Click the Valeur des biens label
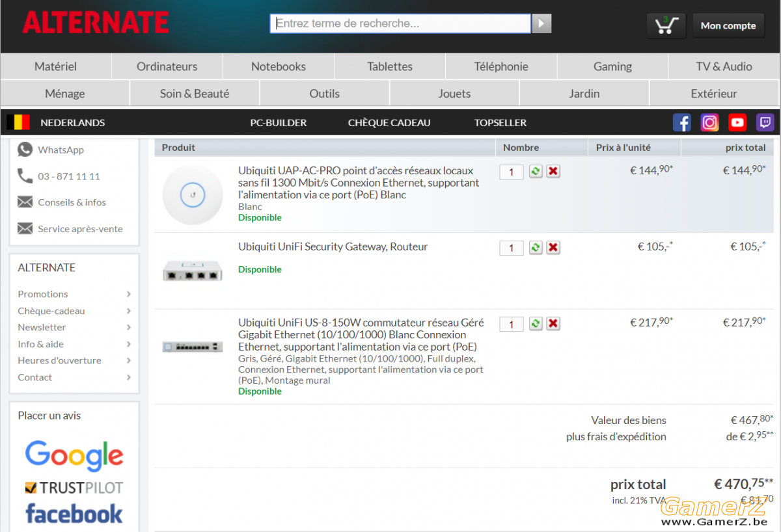 [x=629, y=420]
